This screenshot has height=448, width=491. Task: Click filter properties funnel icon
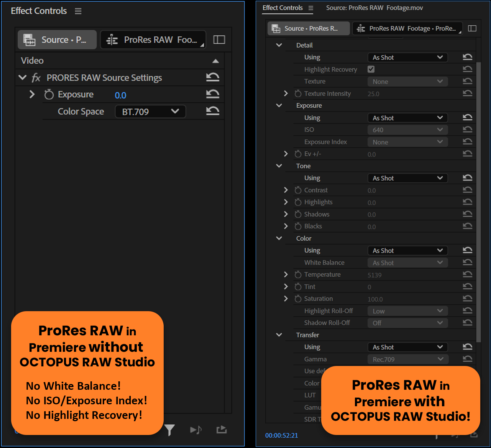pyautogui.click(x=169, y=430)
